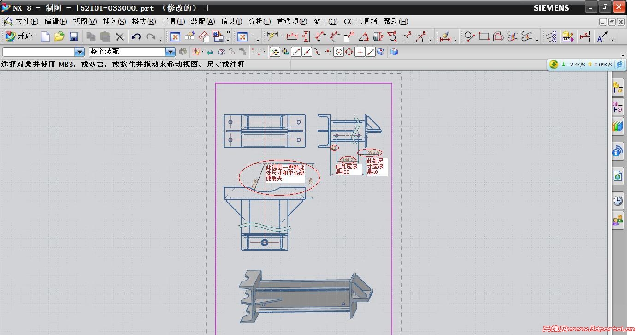Select the isometric 3D model view
This screenshot has height=335, width=644.
(x=306, y=297)
